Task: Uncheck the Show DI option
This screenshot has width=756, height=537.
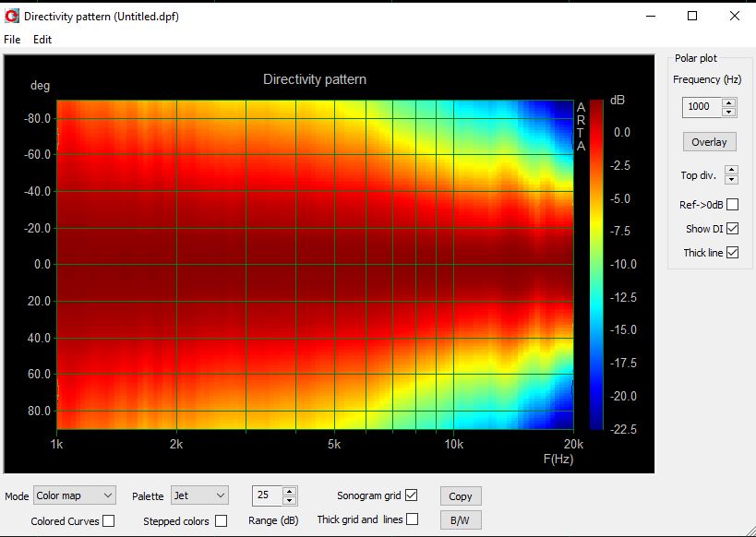Action: click(x=732, y=229)
